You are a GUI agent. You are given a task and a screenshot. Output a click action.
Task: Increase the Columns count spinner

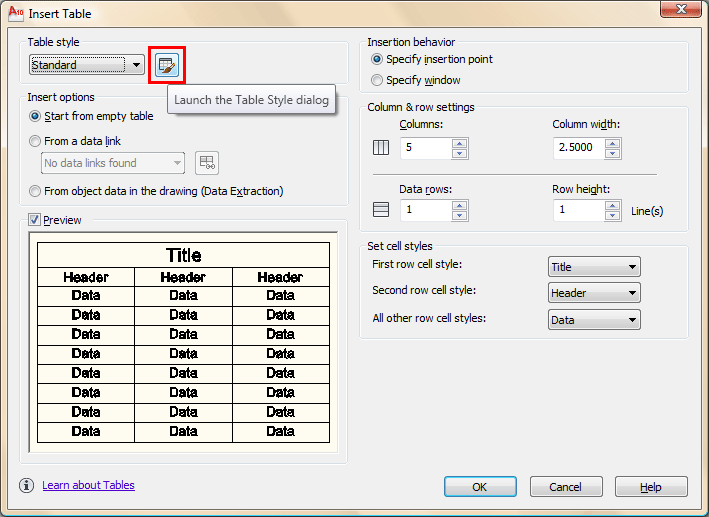pyautogui.click(x=459, y=143)
